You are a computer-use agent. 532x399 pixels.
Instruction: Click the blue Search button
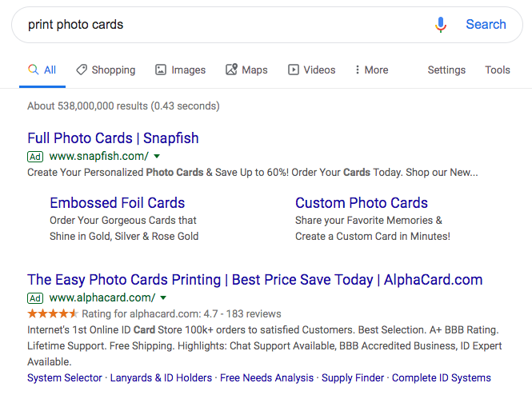(x=486, y=25)
